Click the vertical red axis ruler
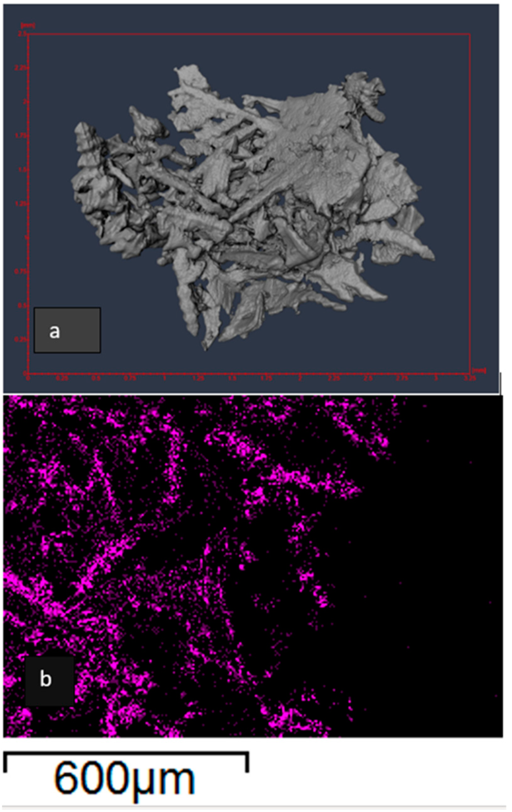This screenshot has width=512, height=812. [x=28, y=202]
